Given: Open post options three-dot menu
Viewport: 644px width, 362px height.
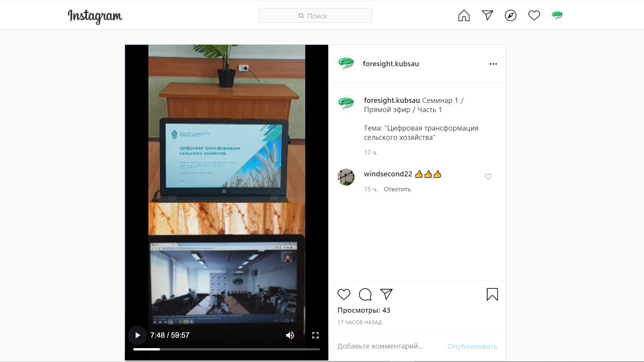Looking at the screenshot, I should [493, 64].
